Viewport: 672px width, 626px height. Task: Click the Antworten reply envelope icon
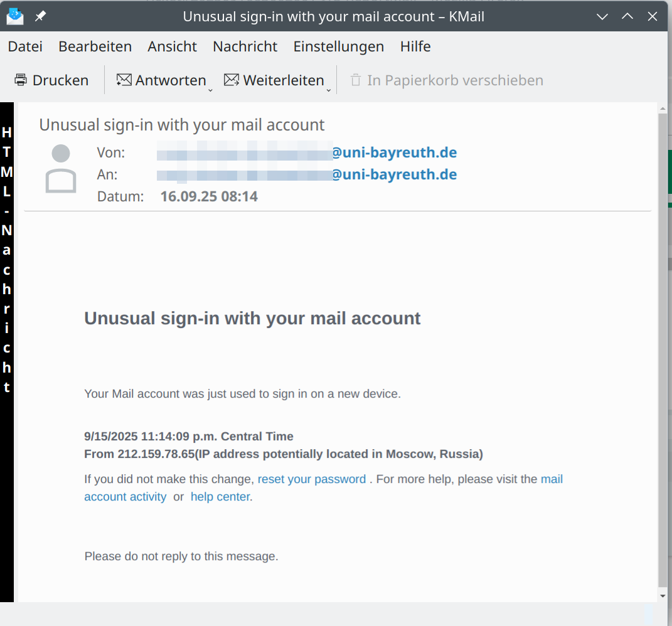click(x=124, y=80)
